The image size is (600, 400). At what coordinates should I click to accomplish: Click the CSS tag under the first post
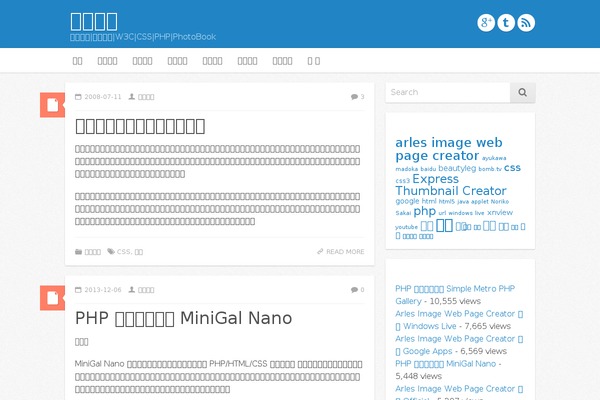(123, 251)
